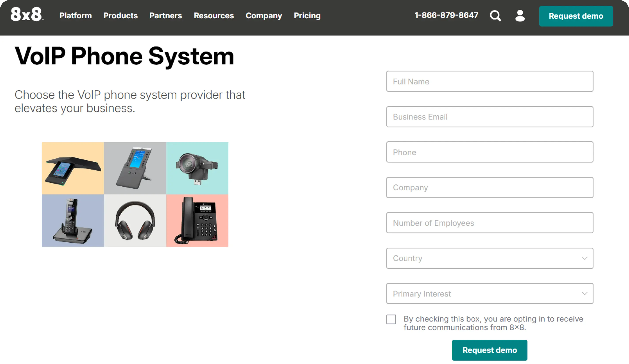Focus the Company input field
629x364 pixels.
click(490, 187)
